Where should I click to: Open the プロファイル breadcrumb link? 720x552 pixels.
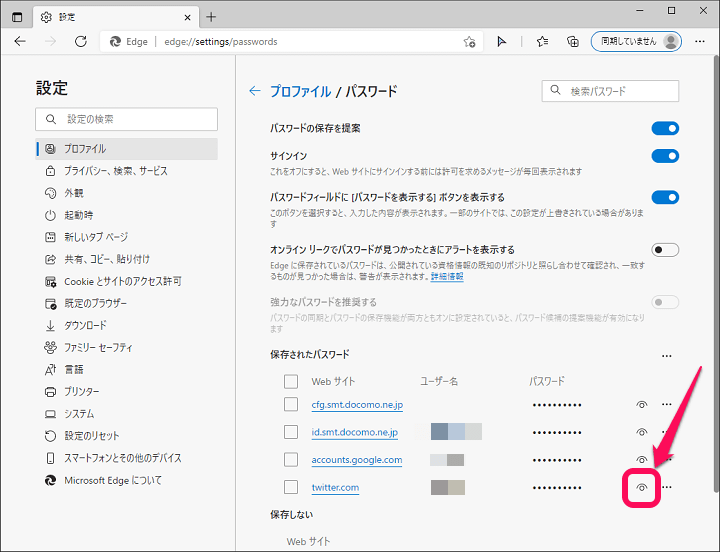300,91
